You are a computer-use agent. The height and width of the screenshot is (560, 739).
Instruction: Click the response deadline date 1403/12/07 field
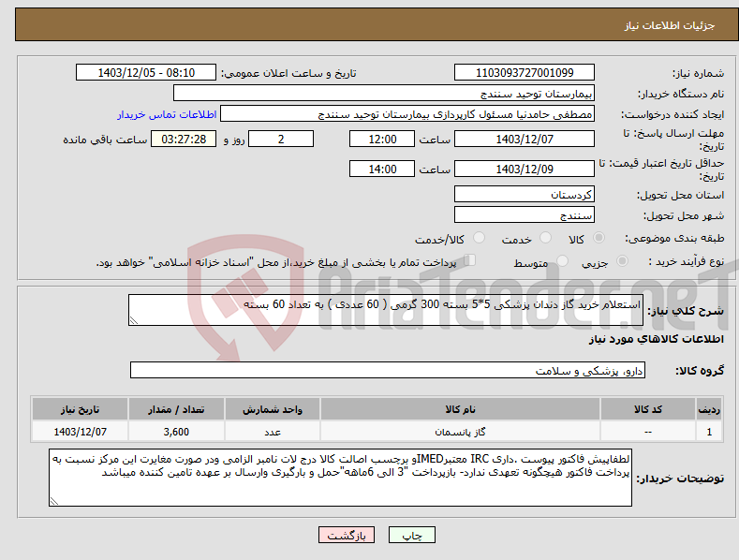point(525,139)
